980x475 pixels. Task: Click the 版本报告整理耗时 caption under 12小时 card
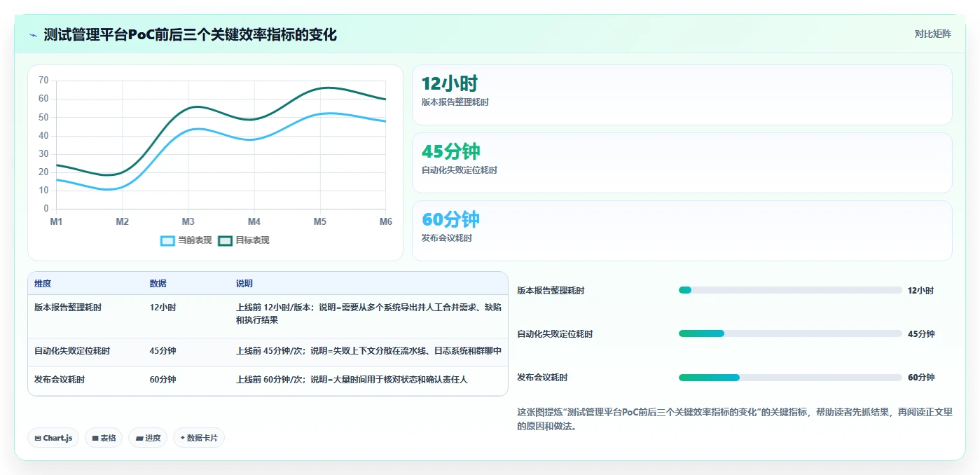[x=455, y=102]
